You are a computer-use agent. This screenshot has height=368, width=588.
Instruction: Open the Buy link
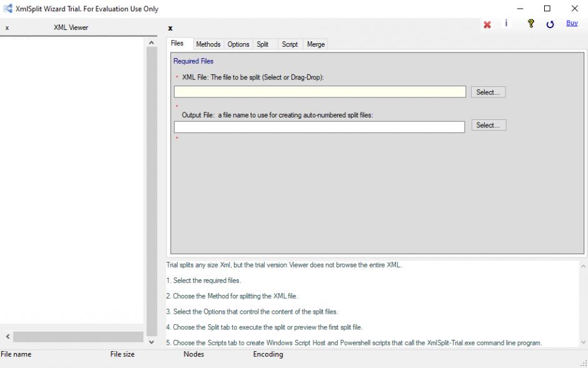572,23
